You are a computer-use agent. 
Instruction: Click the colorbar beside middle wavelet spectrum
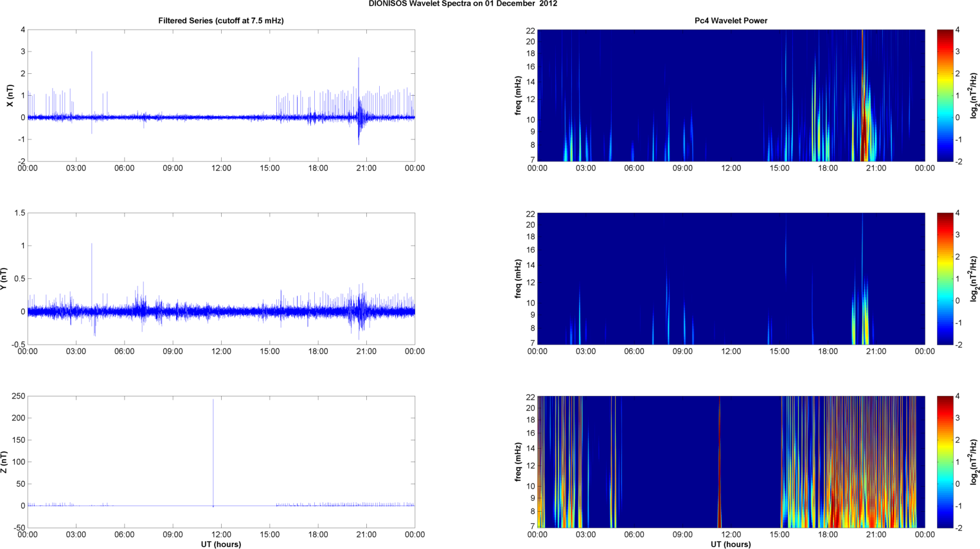tap(945, 278)
